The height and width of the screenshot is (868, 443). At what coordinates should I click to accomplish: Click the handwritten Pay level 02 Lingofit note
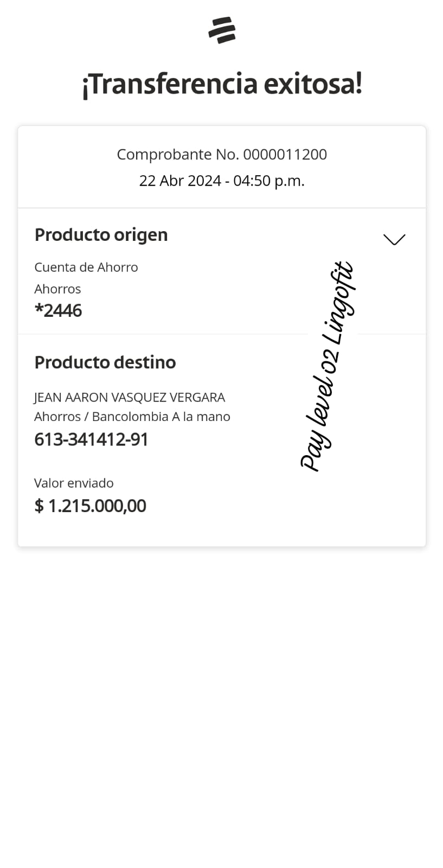point(328,366)
